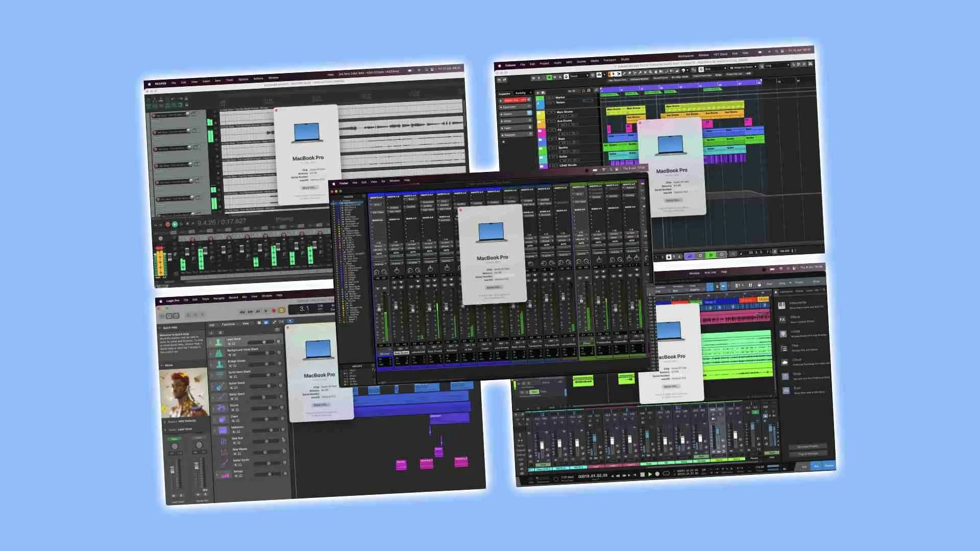This screenshot has height=551, width=980.
Task: Open the Instruments browser icon in Studio One
Action: pyautogui.click(x=781, y=305)
